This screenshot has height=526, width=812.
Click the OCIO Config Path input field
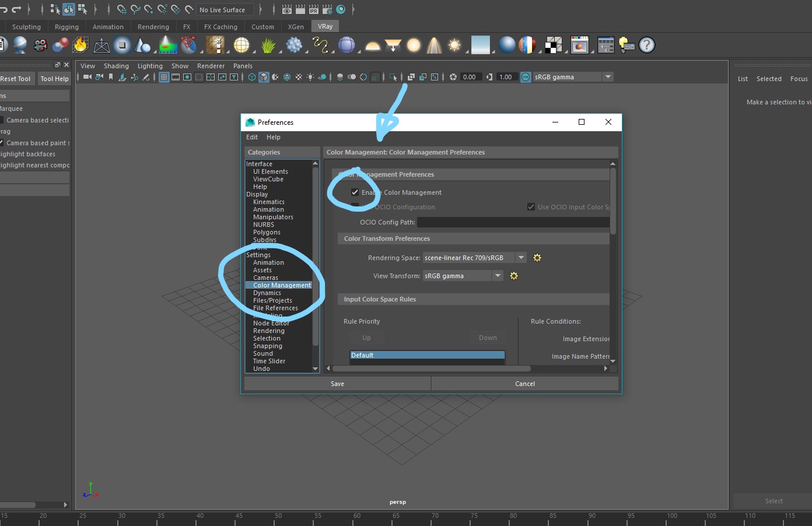point(513,222)
